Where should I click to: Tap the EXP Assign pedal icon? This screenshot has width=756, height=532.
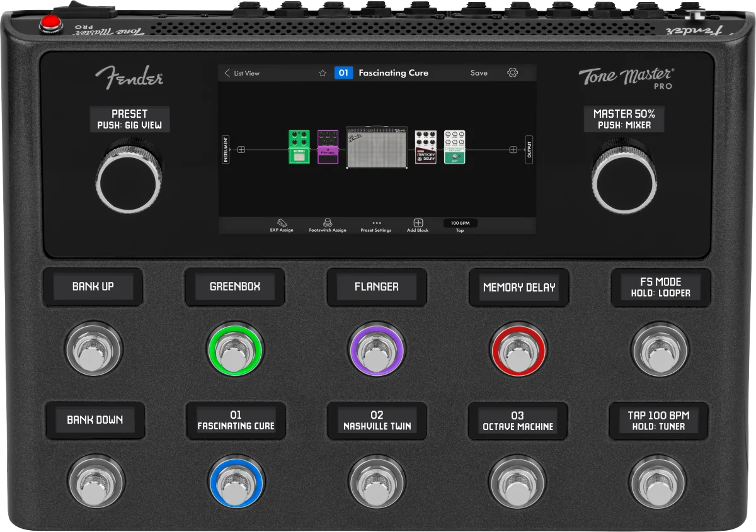[282, 223]
